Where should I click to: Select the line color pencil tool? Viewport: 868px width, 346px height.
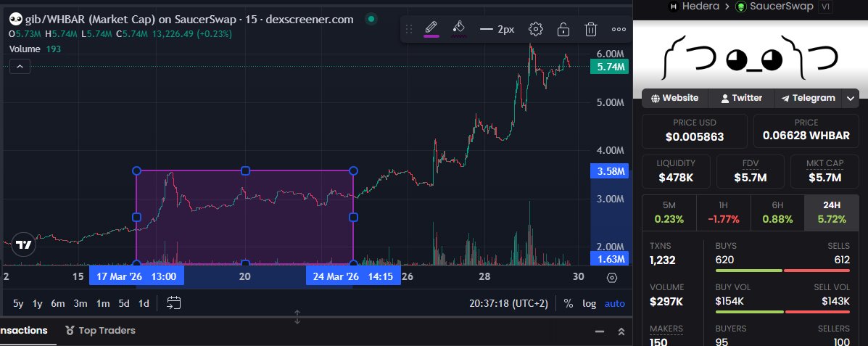coord(431,29)
